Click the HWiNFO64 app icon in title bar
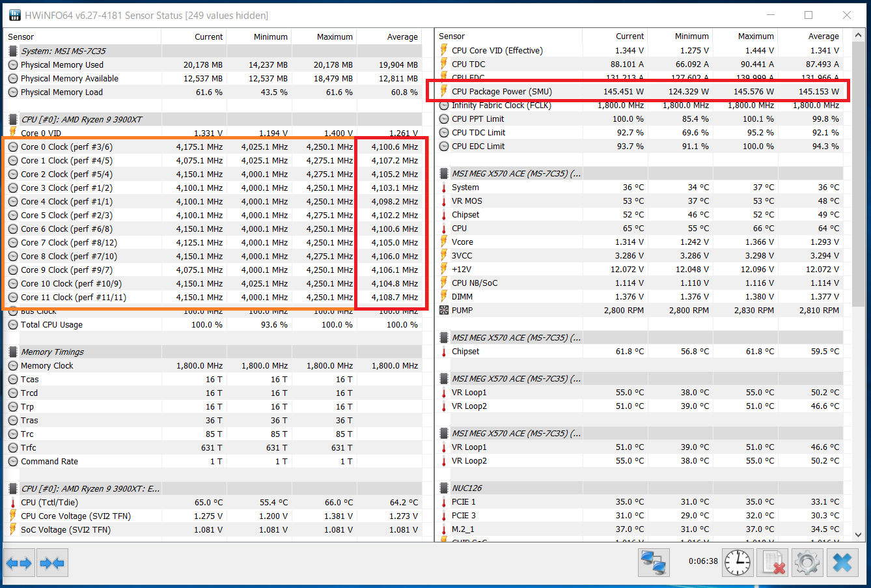This screenshot has height=588, width=871. click(x=14, y=15)
